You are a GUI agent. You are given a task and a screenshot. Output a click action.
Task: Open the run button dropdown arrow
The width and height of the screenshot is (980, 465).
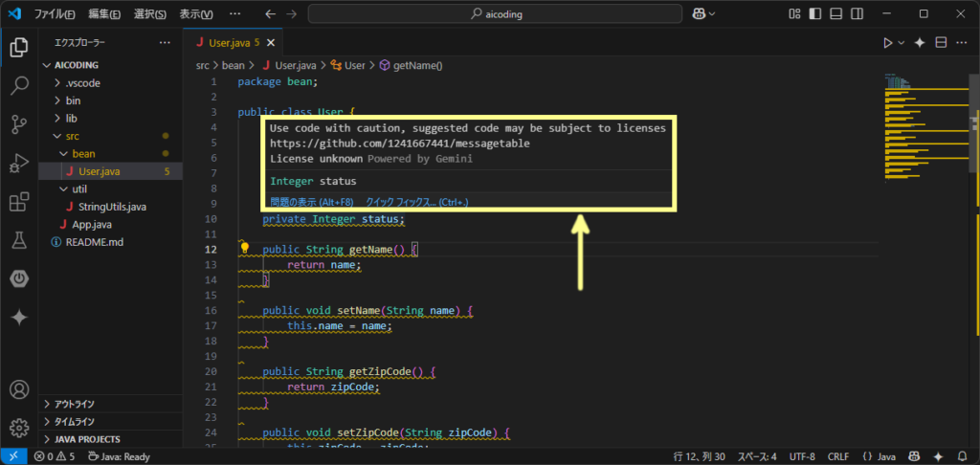click(902, 42)
